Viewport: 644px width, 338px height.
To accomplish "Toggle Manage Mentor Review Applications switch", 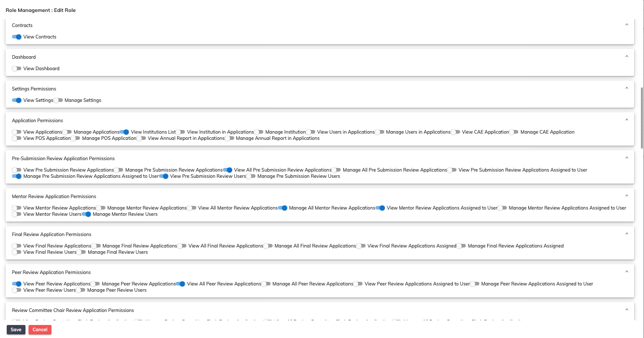I will [x=101, y=208].
